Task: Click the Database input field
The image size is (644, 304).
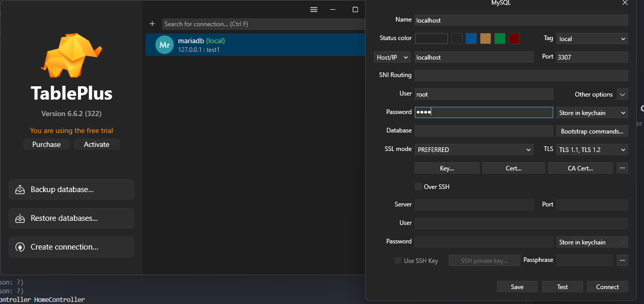Action: (484, 131)
